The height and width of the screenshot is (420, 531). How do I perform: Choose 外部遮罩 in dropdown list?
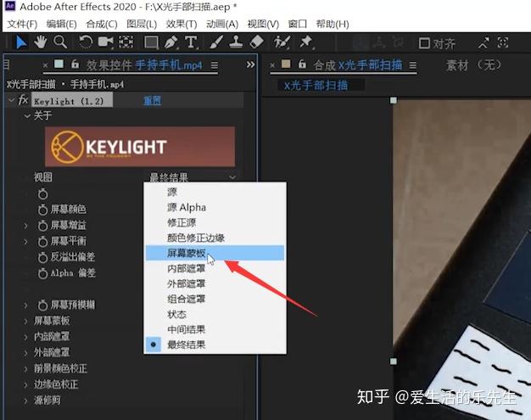[x=215, y=283]
